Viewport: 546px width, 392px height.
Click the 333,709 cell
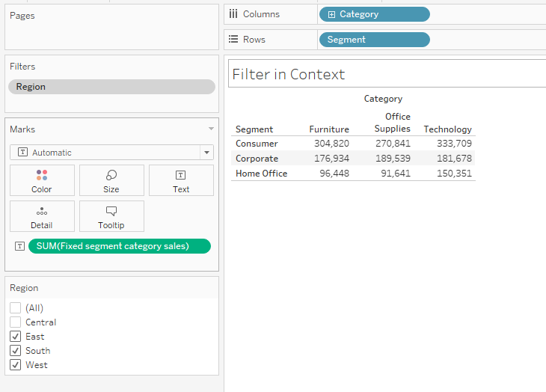click(455, 144)
